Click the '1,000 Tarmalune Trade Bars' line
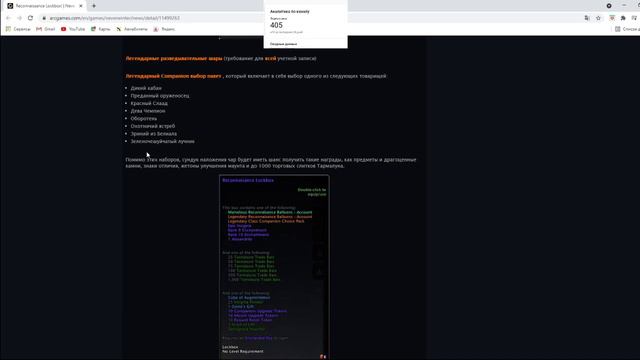This screenshot has width=640, height=360. coord(254,280)
